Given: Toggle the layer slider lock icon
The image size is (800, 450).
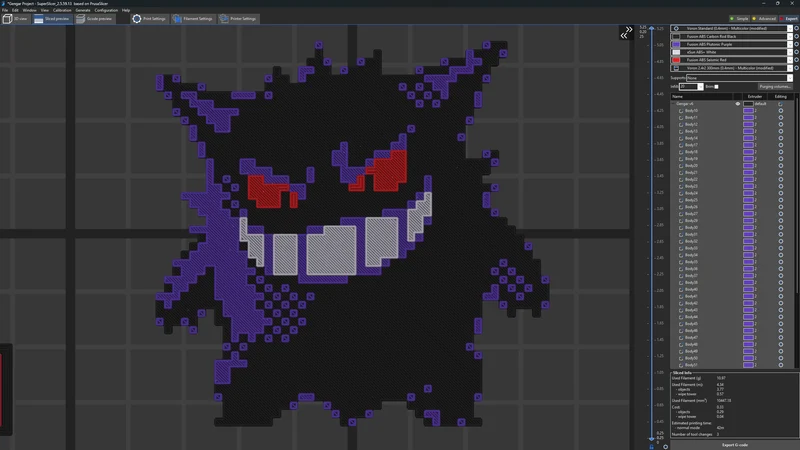Looking at the screenshot, I should (652, 446).
